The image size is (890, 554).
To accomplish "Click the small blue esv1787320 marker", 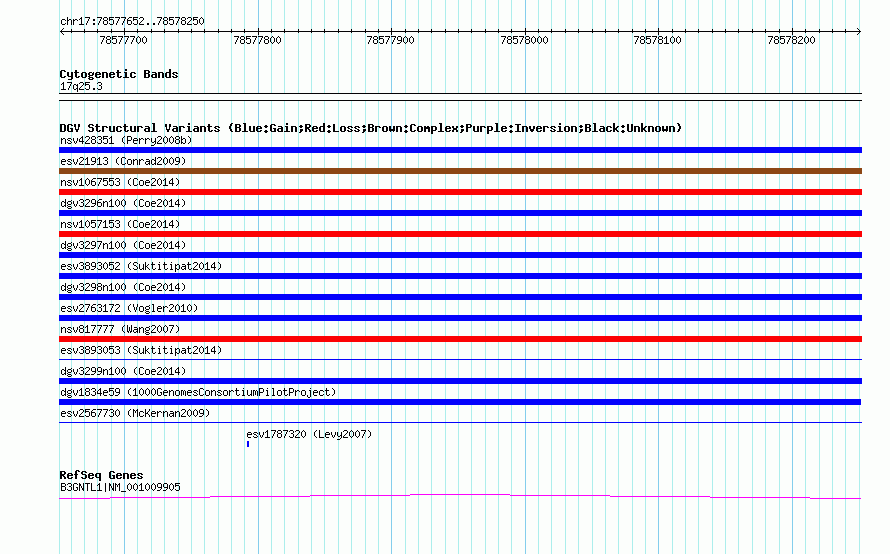I will [x=248, y=444].
